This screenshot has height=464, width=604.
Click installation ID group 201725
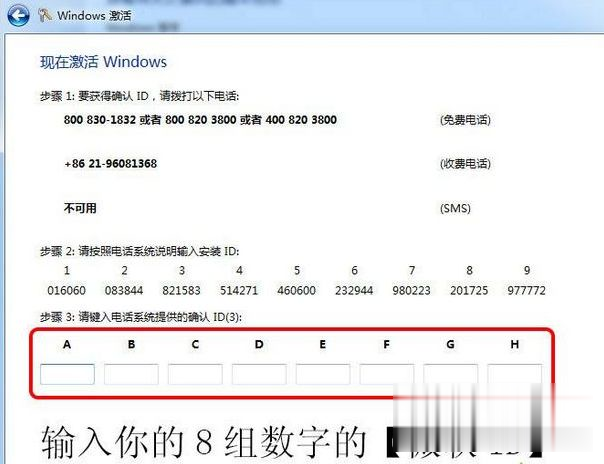[469, 290]
